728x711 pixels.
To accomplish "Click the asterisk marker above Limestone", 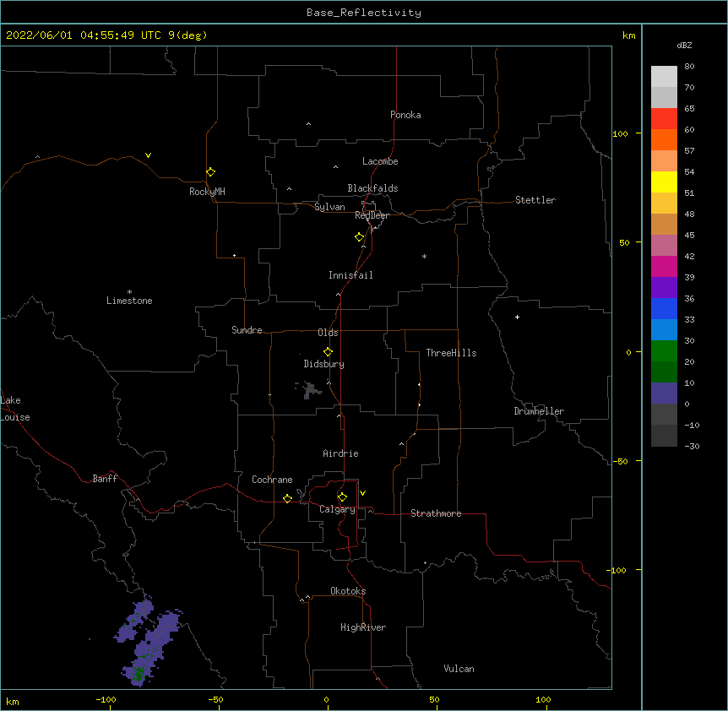I will pyautogui.click(x=129, y=292).
